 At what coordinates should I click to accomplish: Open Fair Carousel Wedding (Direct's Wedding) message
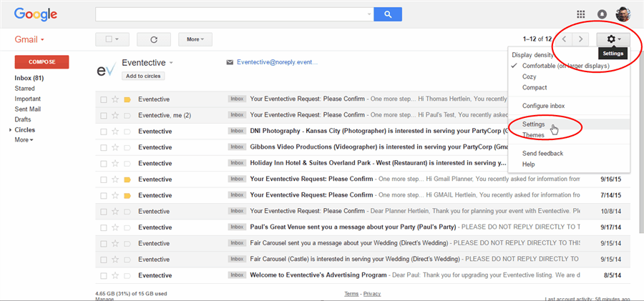coord(363,243)
